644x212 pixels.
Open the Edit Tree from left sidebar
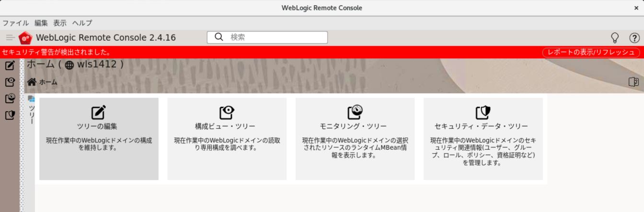pyautogui.click(x=10, y=66)
